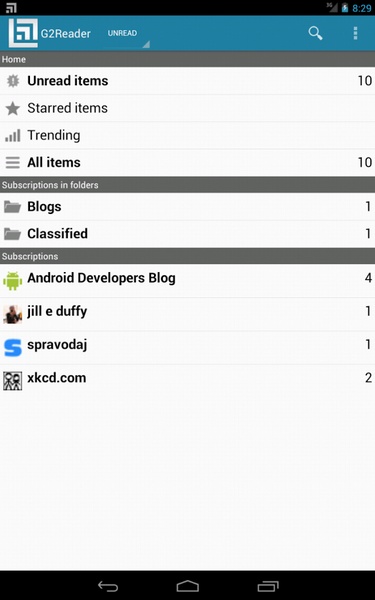Click the xkcd.com stick figure favicon
This screenshot has width=375, height=600.
(x=13, y=381)
